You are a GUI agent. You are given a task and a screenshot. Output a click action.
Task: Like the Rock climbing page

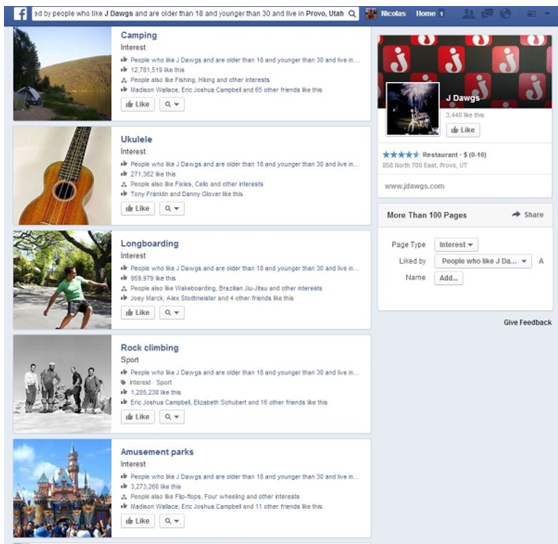[138, 417]
